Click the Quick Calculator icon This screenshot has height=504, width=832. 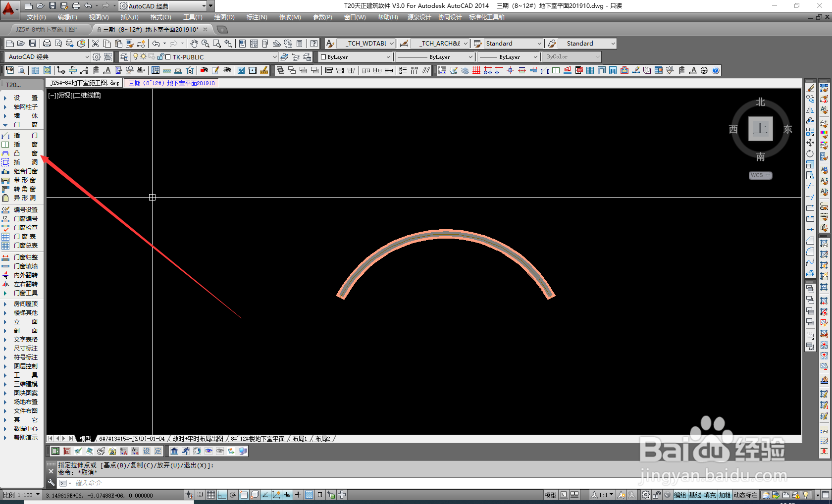click(x=299, y=44)
